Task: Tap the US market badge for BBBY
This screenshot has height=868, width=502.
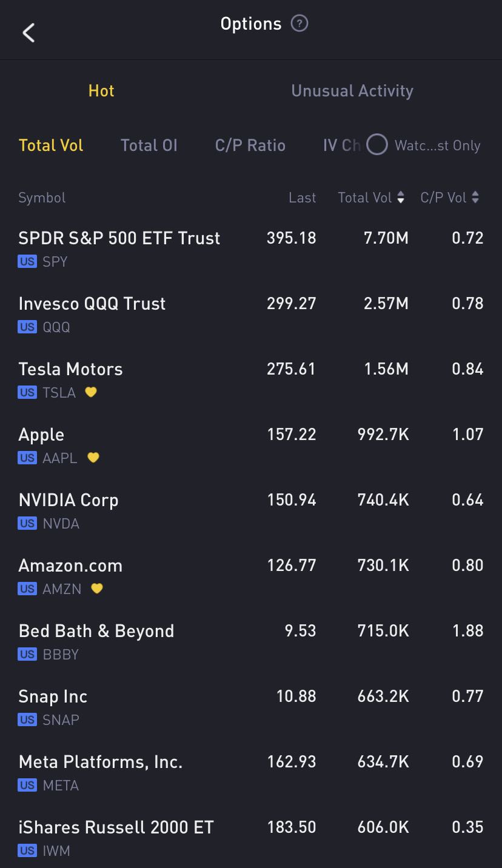Action: click(x=27, y=655)
